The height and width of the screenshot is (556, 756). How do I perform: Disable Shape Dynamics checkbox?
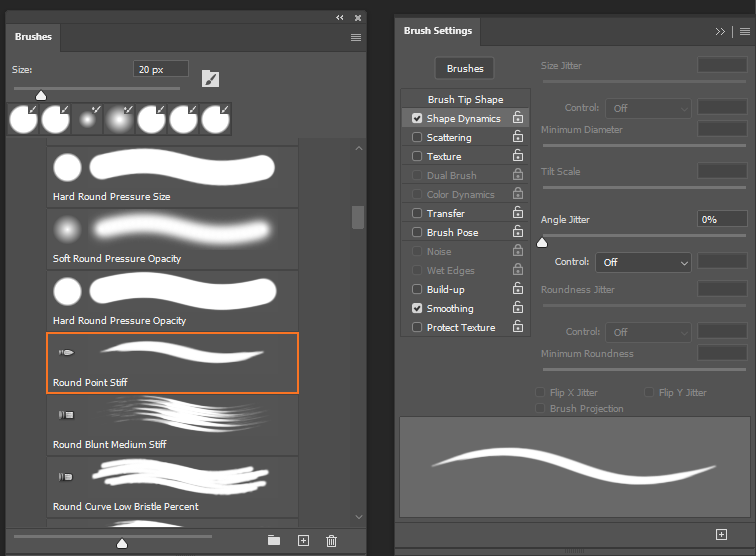click(x=417, y=118)
